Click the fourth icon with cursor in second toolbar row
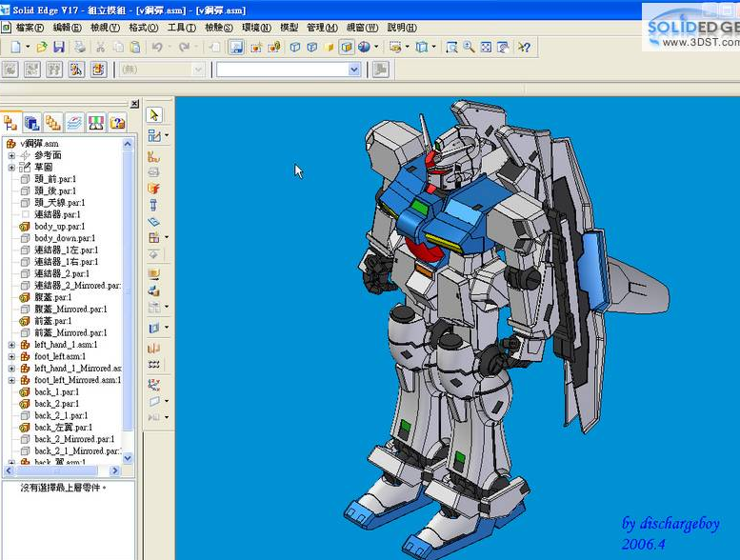 (76, 70)
